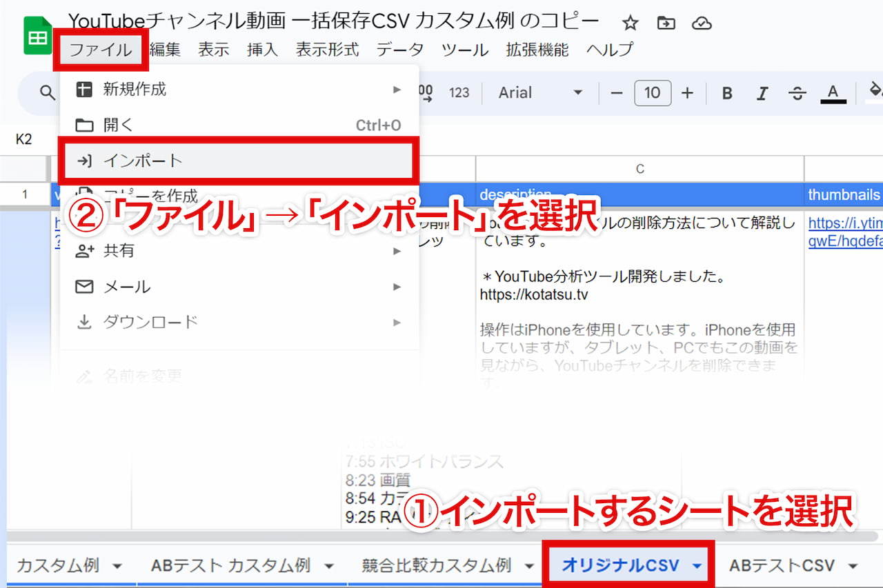The height and width of the screenshot is (588, 883).
Task: Click the Google Sheets home icon
Action: coord(38,36)
